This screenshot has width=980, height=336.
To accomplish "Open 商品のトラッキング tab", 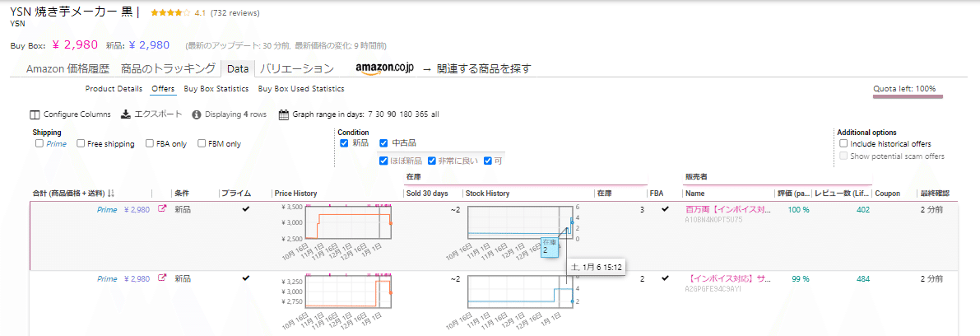I will (x=169, y=69).
